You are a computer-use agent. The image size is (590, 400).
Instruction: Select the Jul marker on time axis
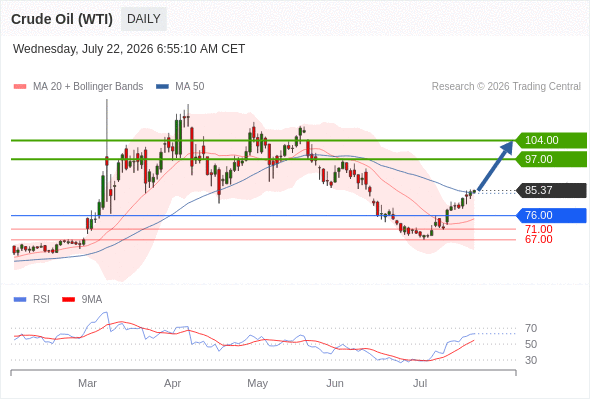(x=420, y=383)
